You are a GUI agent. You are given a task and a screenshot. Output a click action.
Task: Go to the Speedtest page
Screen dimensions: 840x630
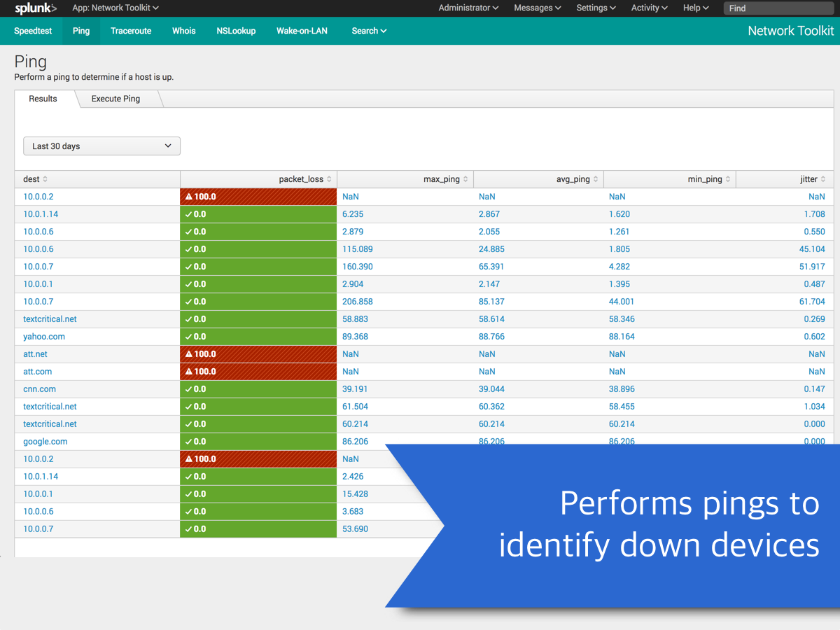33,31
